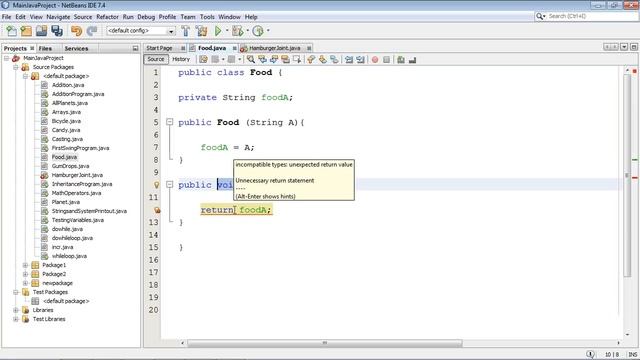Click the New Project toolbar icon
The height and width of the screenshot is (360, 640).
point(26,31)
